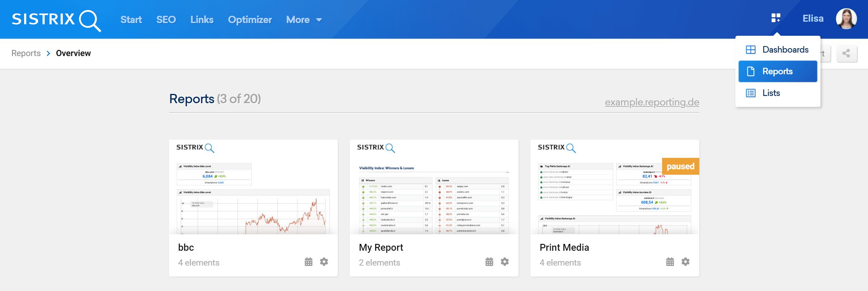Click the Reports breadcrumb link

(26, 53)
